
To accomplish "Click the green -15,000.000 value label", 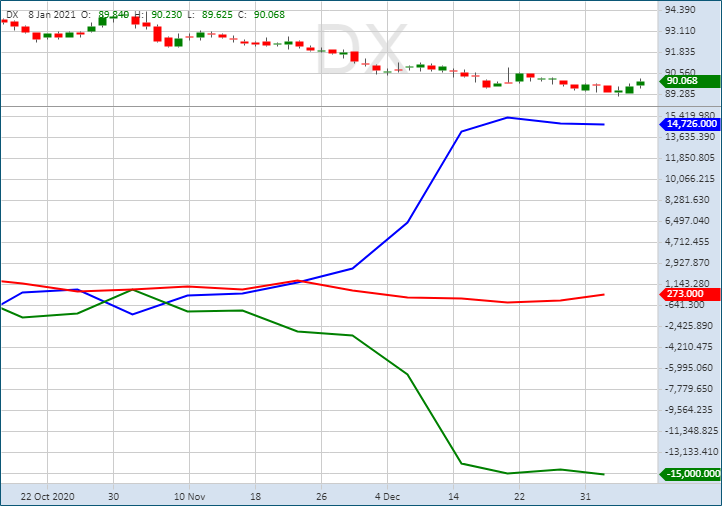I will coord(688,474).
